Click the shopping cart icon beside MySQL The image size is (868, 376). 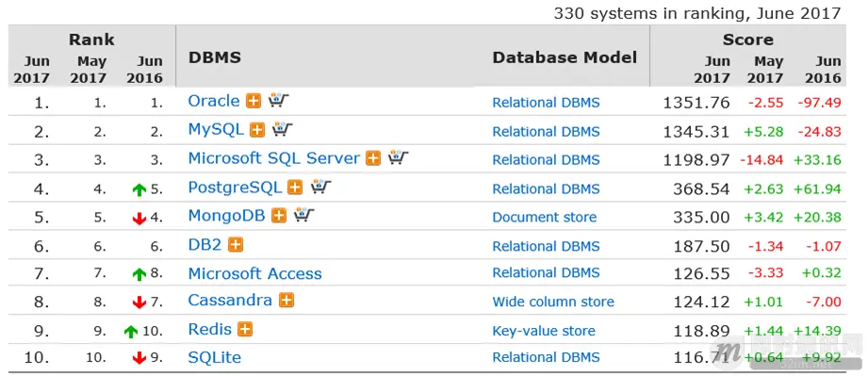tap(283, 129)
